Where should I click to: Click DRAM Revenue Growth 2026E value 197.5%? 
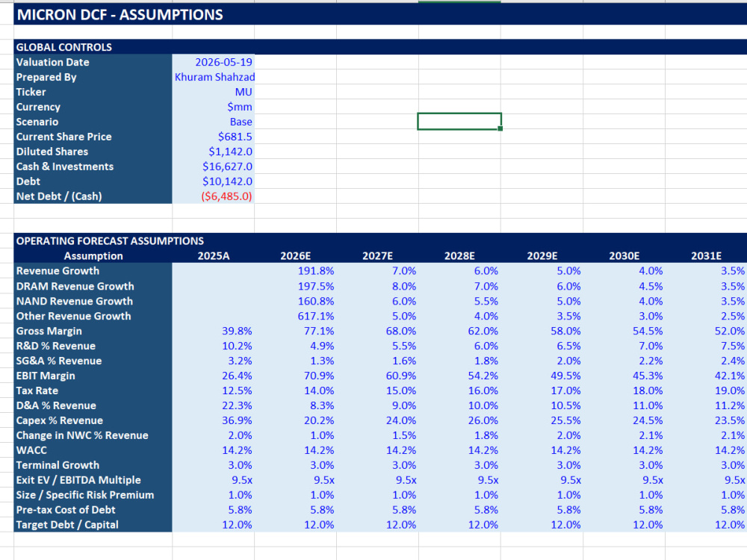click(316, 286)
